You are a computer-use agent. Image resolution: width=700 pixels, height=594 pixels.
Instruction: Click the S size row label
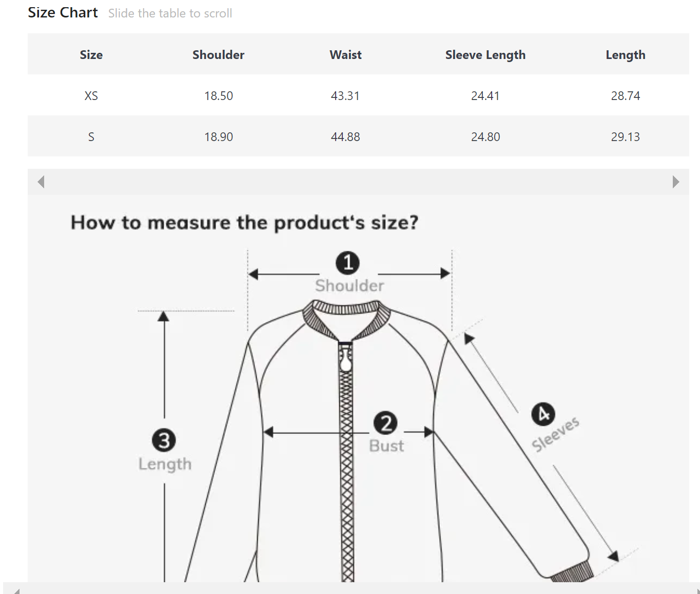(x=91, y=137)
